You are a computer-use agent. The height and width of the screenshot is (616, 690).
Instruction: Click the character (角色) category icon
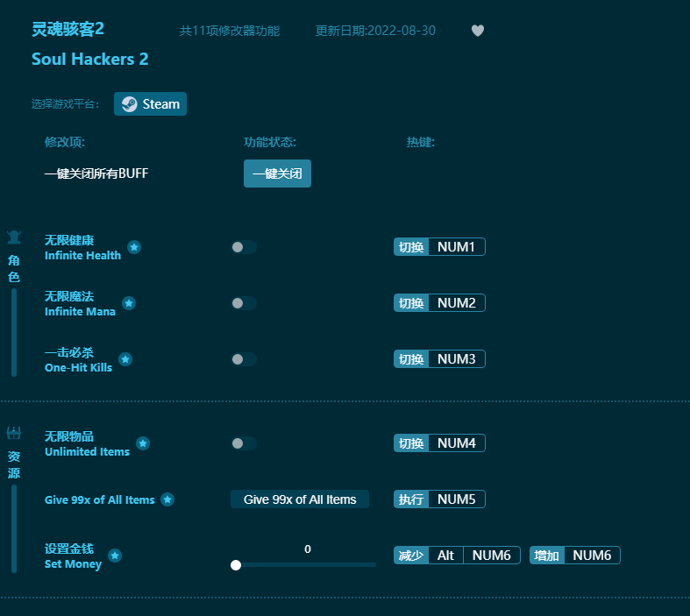[x=14, y=237]
